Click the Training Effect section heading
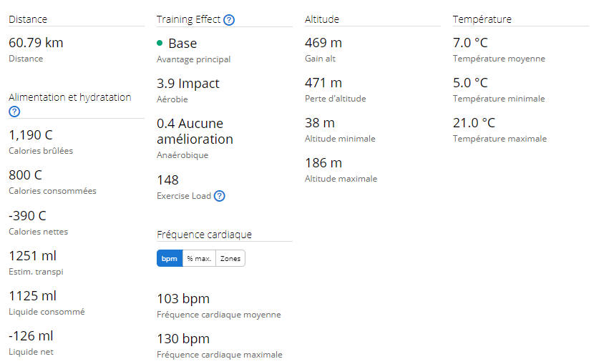 [188, 19]
